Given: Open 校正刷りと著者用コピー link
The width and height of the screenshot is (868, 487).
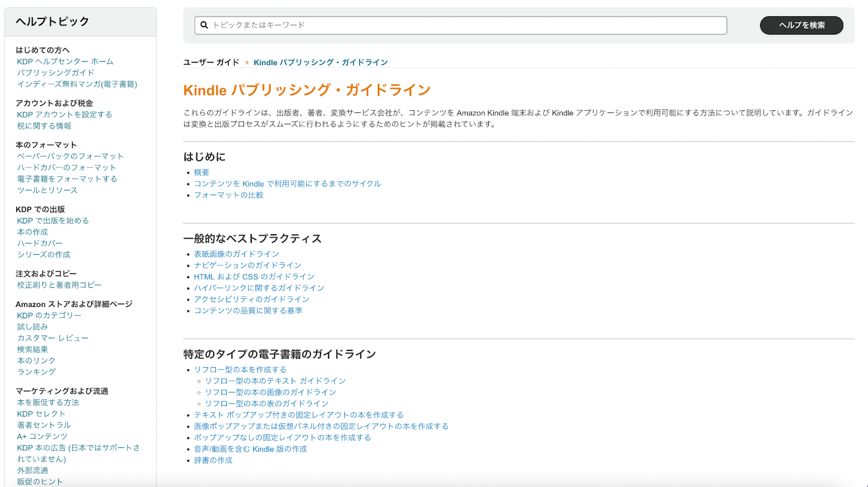Looking at the screenshot, I should tap(59, 285).
